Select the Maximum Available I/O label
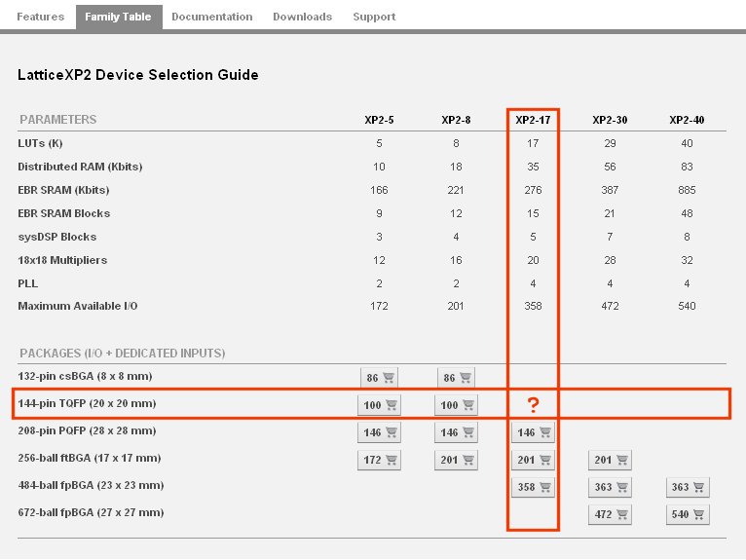This screenshot has height=560, width=746. coord(78,306)
